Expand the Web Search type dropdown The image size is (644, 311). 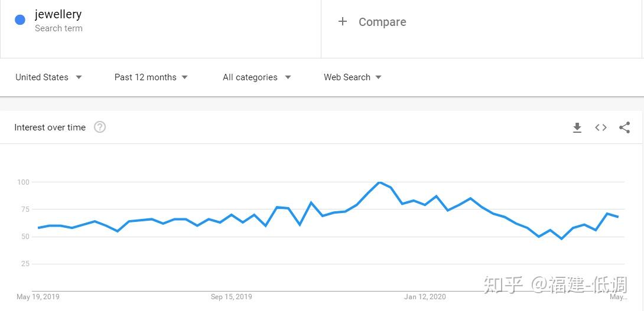(352, 77)
